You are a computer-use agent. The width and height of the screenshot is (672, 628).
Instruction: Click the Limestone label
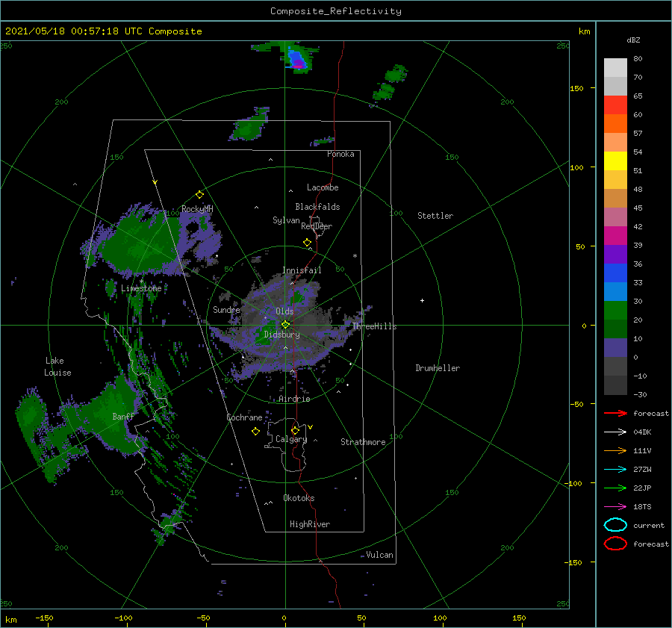coord(141,288)
